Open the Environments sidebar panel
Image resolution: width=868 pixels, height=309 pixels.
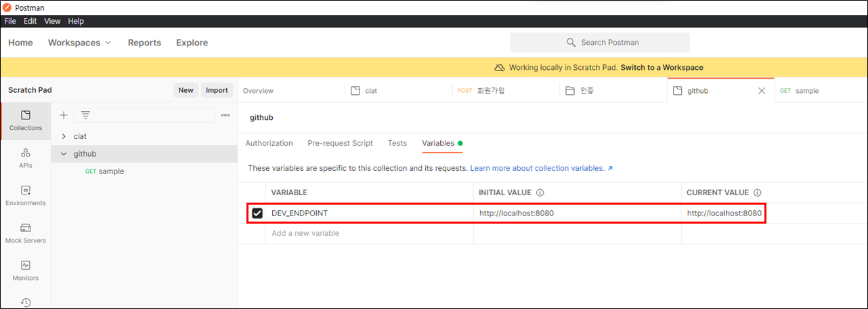pyautogui.click(x=26, y=196)
